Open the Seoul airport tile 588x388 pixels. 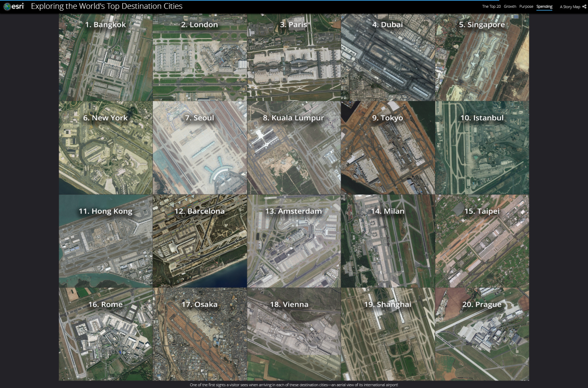[x=200, y=148]
